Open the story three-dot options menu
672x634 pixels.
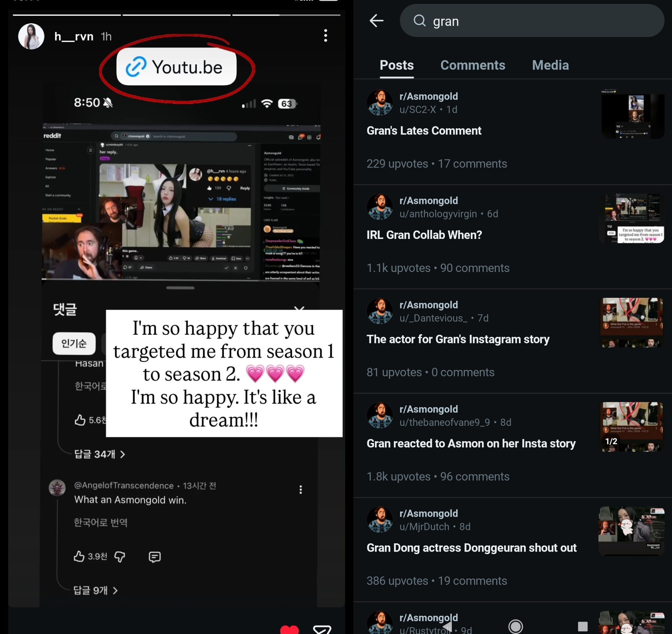point(325,35)
